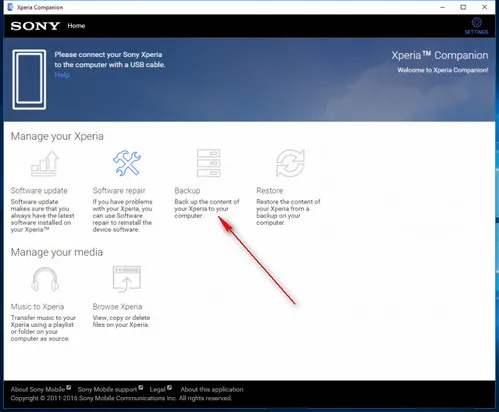Click "Please connect your Sony Xperia" message
The height and width of the screenshot is (412, 499).
pyautogui.click(x=110, y=59)
